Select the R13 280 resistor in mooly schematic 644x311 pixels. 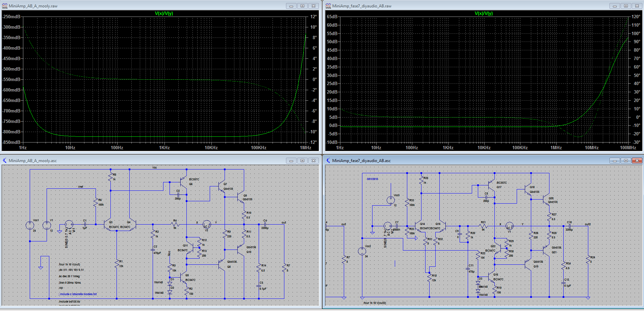pos(199,253)
